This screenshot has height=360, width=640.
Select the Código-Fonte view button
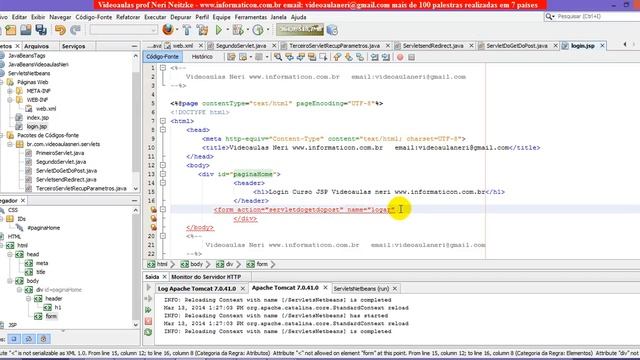pos(162,57)
